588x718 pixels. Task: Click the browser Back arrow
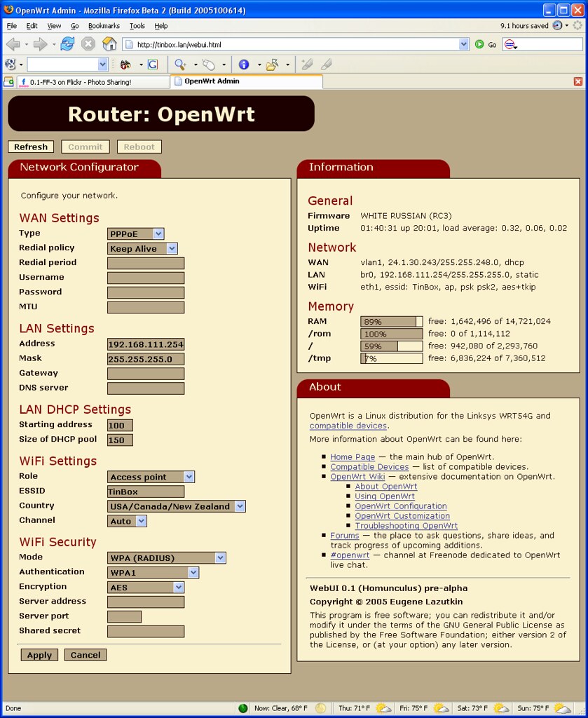(x=13, y=44)
